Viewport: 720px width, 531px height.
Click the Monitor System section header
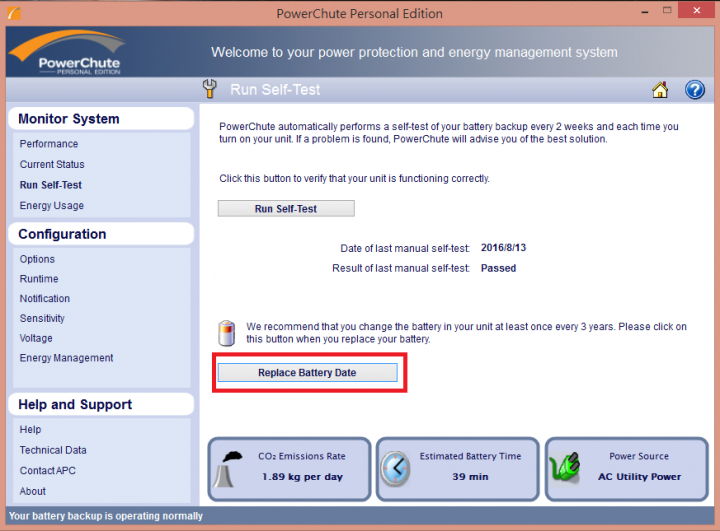tap(101, 119)
